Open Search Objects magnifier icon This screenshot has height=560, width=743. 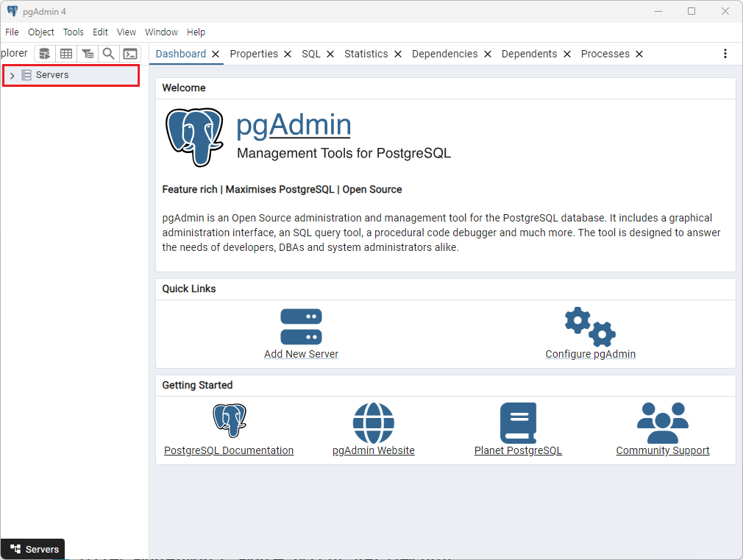pyautogui.click(x=109, y=54)
